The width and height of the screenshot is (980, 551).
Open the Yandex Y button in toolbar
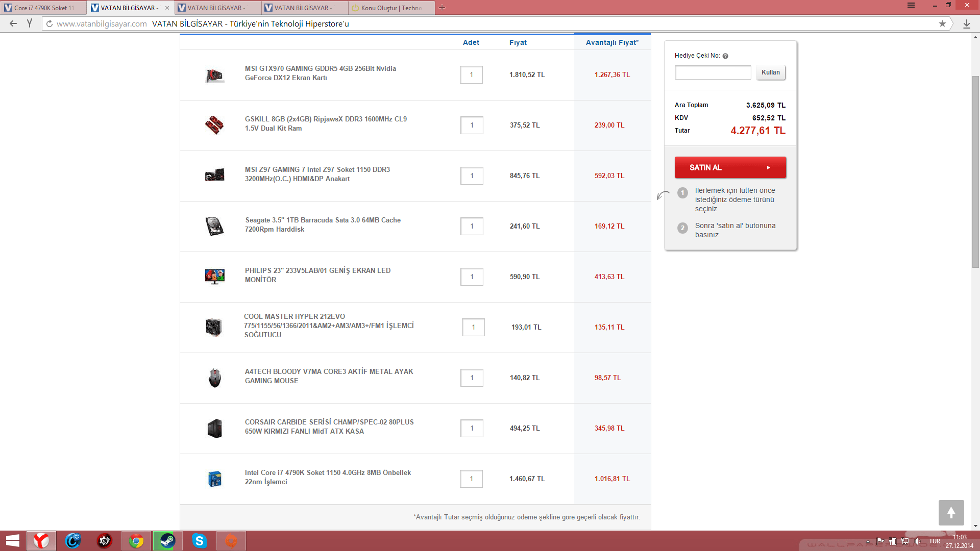point(30,23)
